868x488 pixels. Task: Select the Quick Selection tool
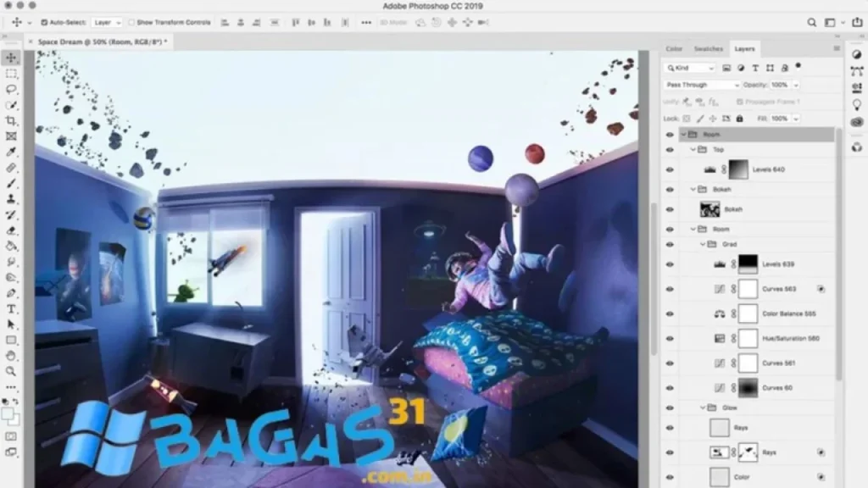coord(11,104)
